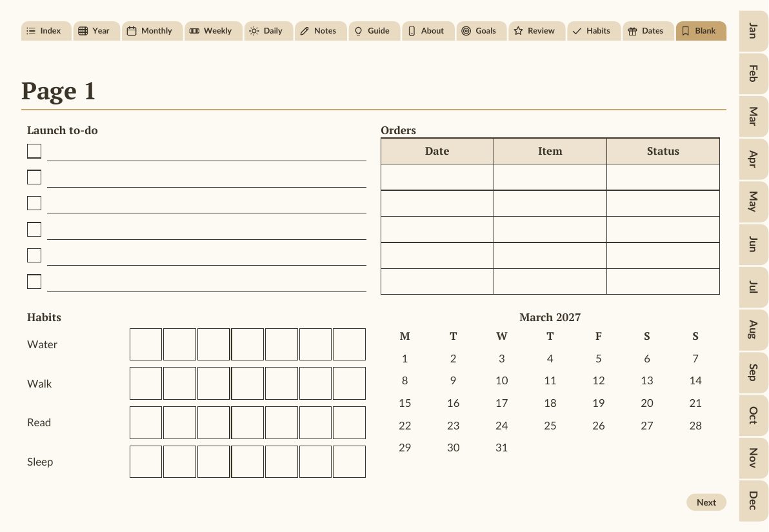Select March 1 in the calendar
This screenshot has width=769, height=532.
[404, 359]
